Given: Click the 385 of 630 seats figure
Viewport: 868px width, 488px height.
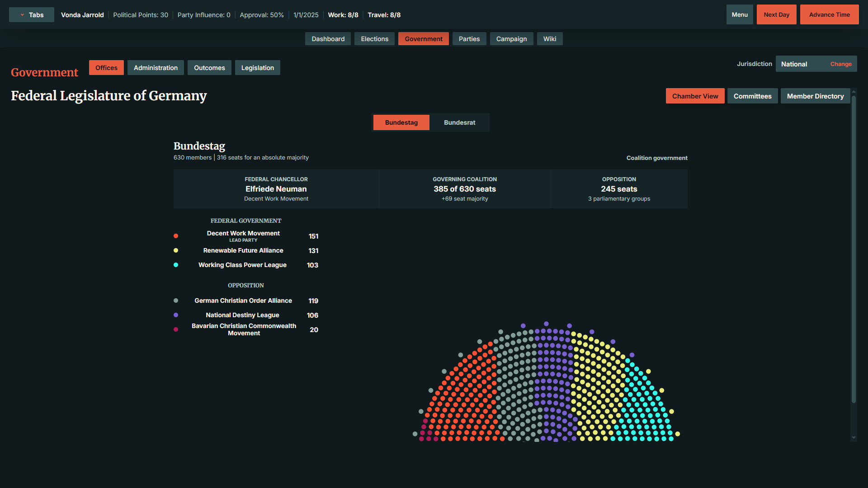Looking at the screenshot, I should pos(465,189).
